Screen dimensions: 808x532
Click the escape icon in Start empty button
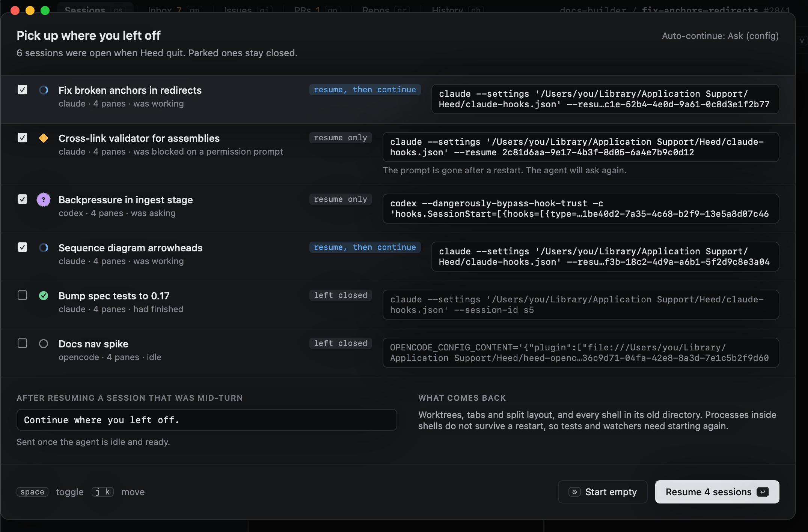click(574, 492)
